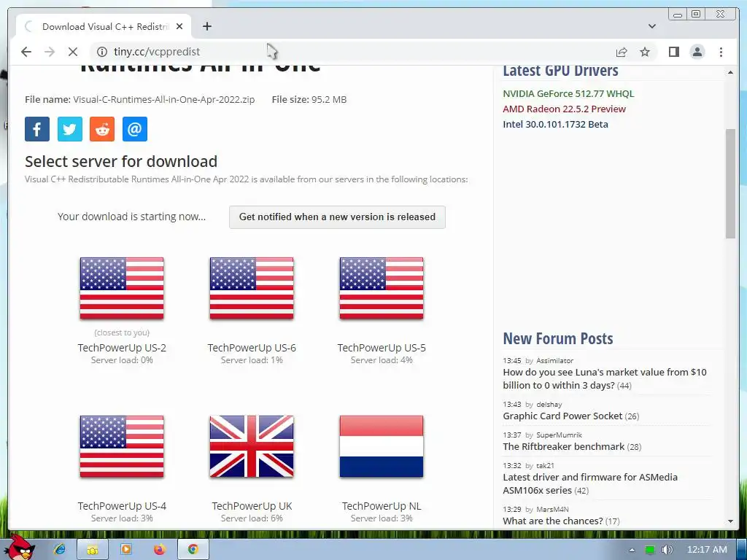The width and height of the screenshot is (747, 560).
Task: Switch to Chrome in the taskbar
Action: (x=193, y=550)
